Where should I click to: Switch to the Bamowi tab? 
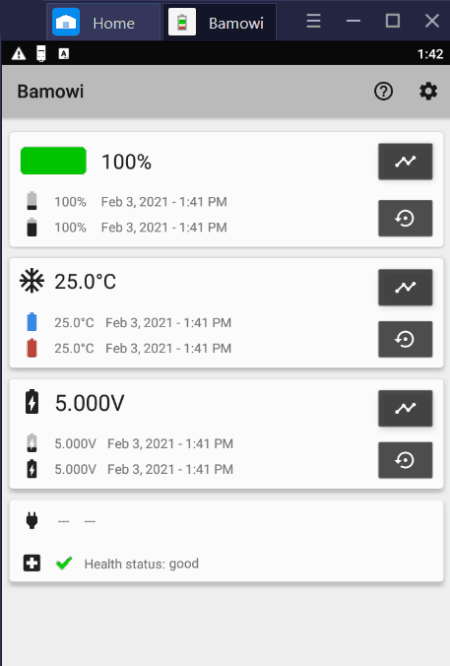click(219, 21)
